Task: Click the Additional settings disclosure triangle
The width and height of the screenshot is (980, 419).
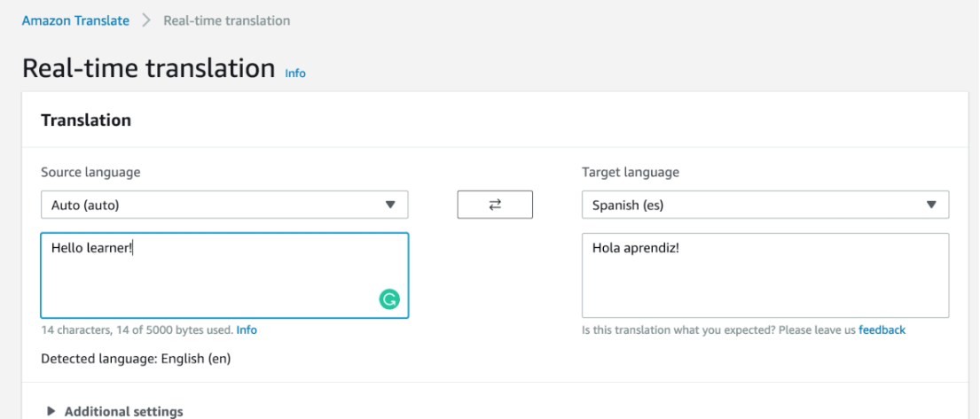Action: [50, 411]
